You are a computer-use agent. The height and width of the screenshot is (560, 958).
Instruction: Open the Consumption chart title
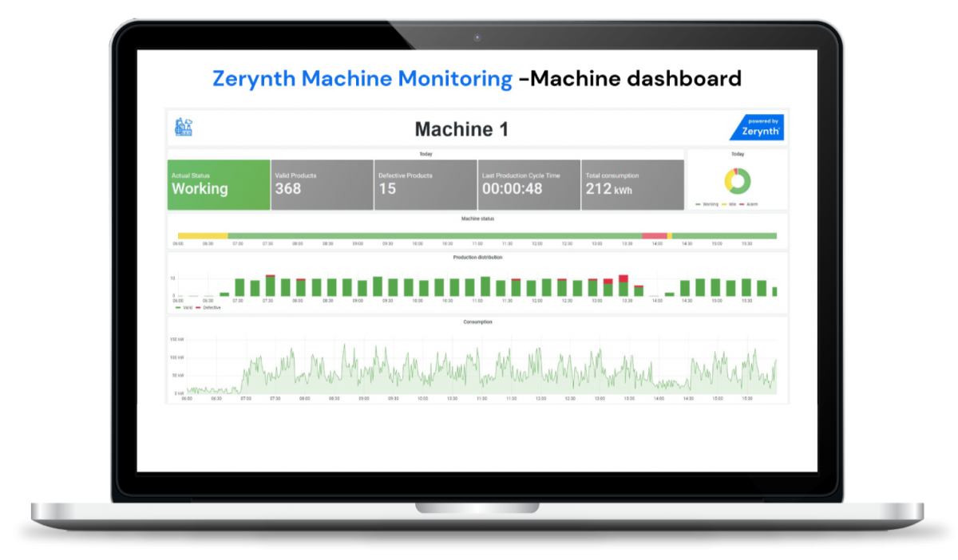[477, 322]
